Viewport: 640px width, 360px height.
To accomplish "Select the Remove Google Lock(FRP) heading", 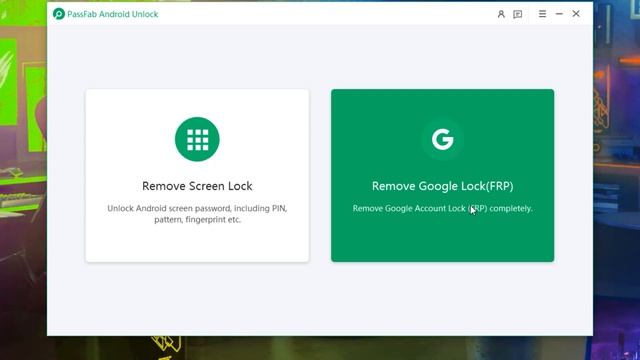I will click(x=442, y=186).
